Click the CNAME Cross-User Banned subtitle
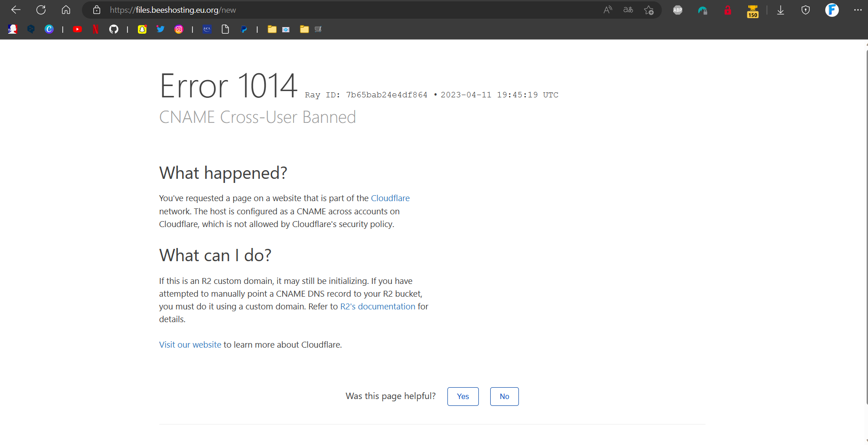868x445 pixels. (258, 117)
